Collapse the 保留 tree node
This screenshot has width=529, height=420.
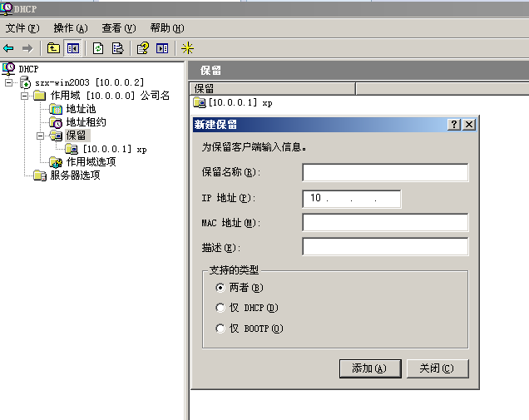point(40,136)
